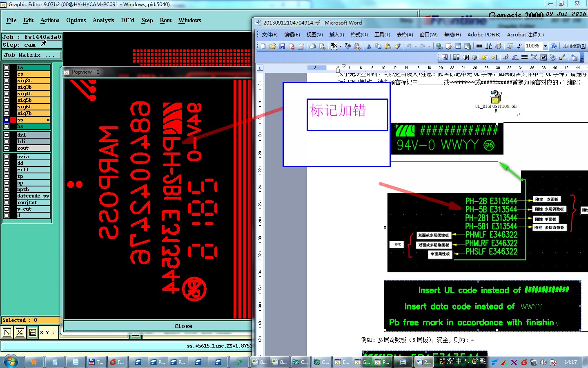This screenshot has width=588, height=368.
Task: Toggle the cvia layer checkbox
Action: (x=7, y=157)
